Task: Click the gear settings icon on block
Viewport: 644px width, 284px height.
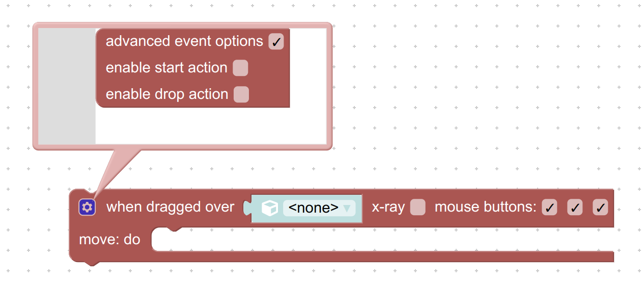Action: point(87,208)
